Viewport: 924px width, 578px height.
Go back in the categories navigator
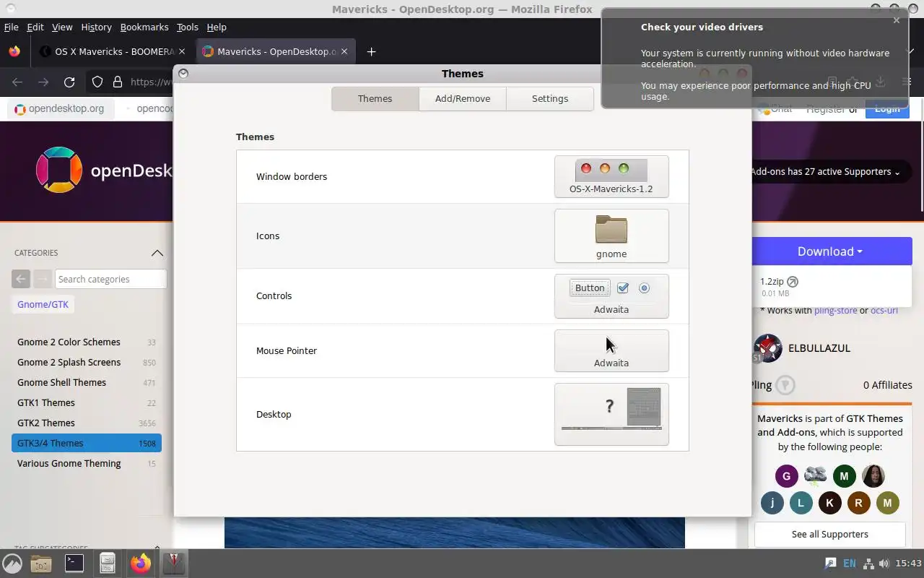pyautogui.click(x=21, y=279)
